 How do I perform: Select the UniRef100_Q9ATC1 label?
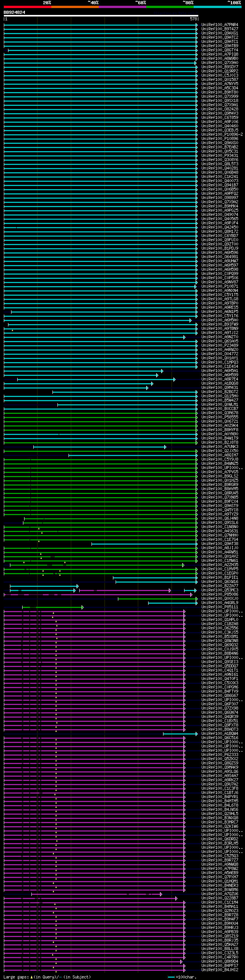tap(220, 42)
